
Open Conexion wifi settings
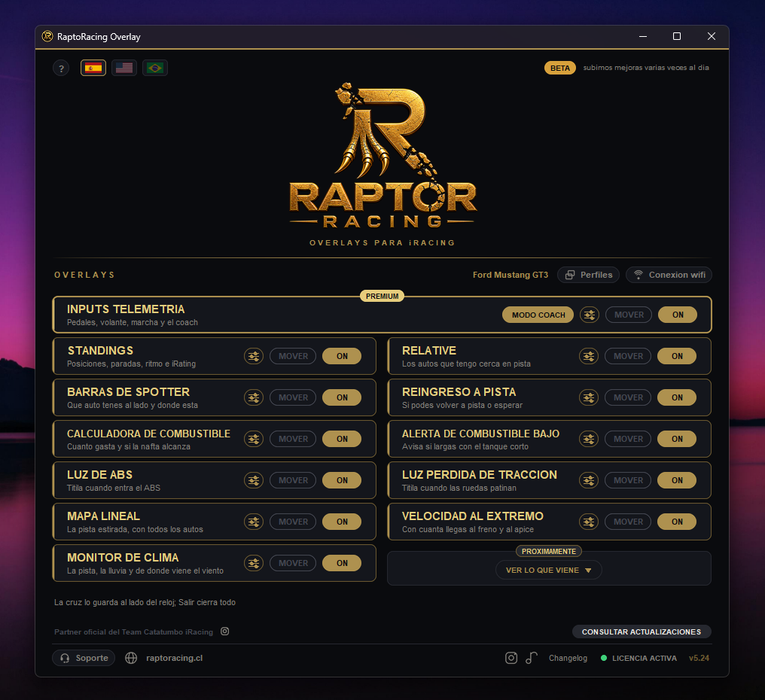coord(669,275)
